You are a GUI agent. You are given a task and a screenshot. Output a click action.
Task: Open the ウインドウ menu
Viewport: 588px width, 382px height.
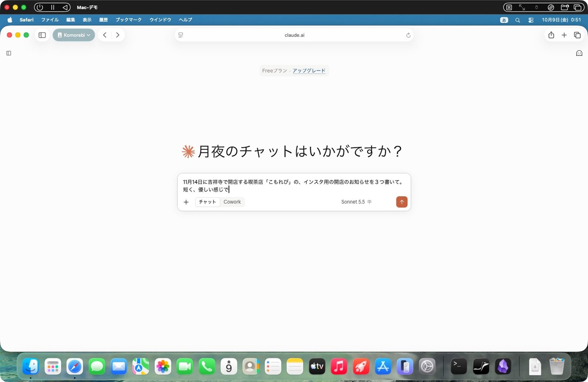(x=160, y=20)
